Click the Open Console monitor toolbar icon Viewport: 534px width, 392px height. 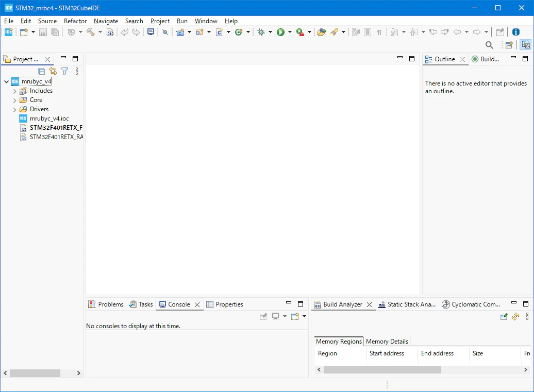tap(151, 32)
